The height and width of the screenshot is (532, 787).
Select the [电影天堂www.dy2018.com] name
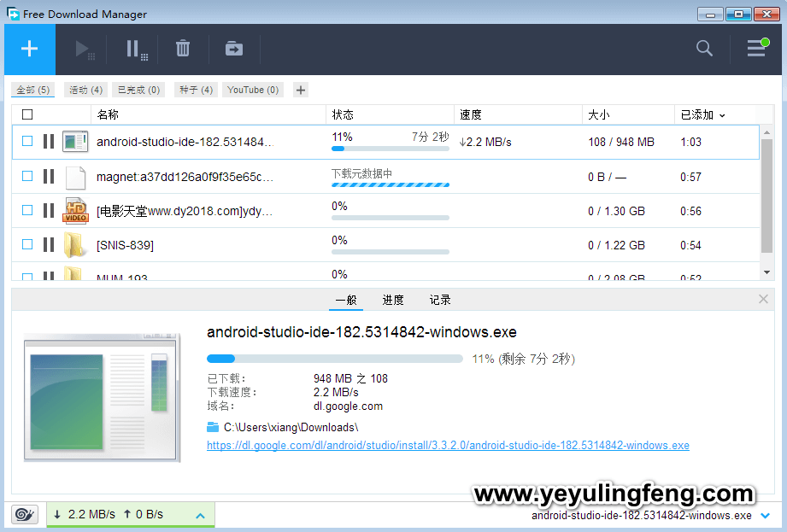(185, 211)
